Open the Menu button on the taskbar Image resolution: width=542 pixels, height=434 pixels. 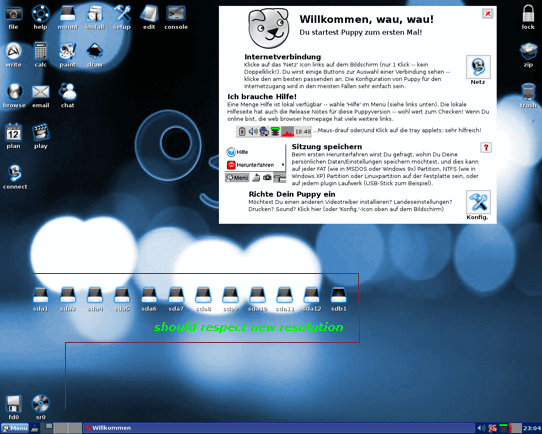[15, 428]
